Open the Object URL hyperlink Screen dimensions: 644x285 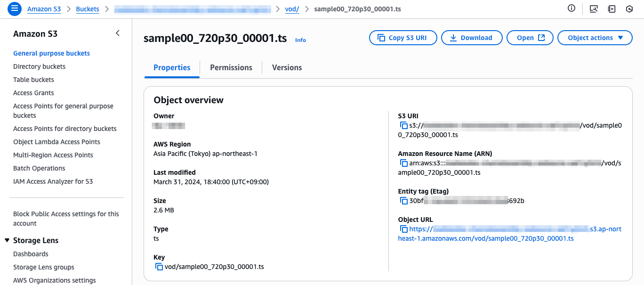[x=509, y=234]
